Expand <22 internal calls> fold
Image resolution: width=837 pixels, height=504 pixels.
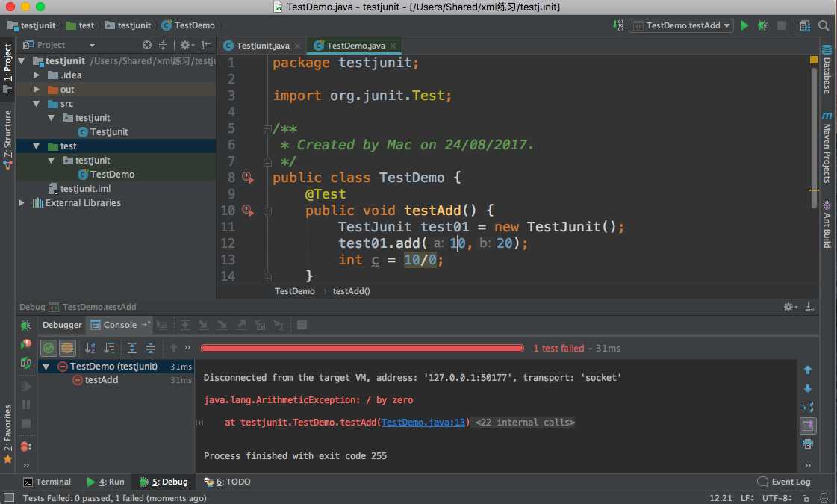pos(525,423)
